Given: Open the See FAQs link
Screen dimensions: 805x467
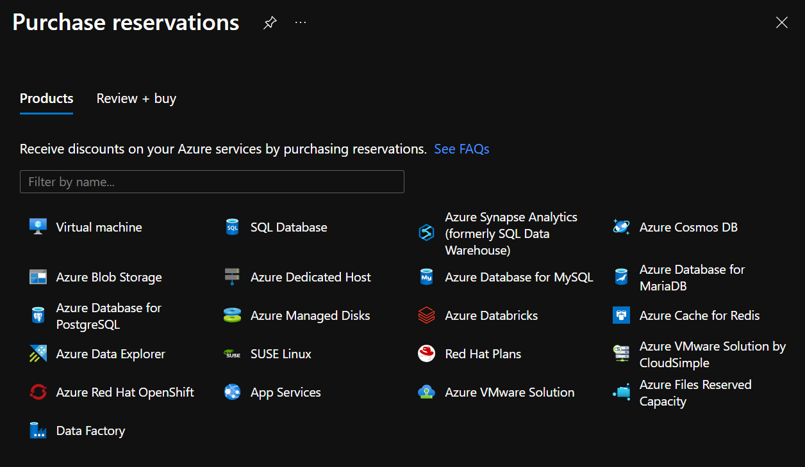Looking at the screenshot, I should click(462, 149).
